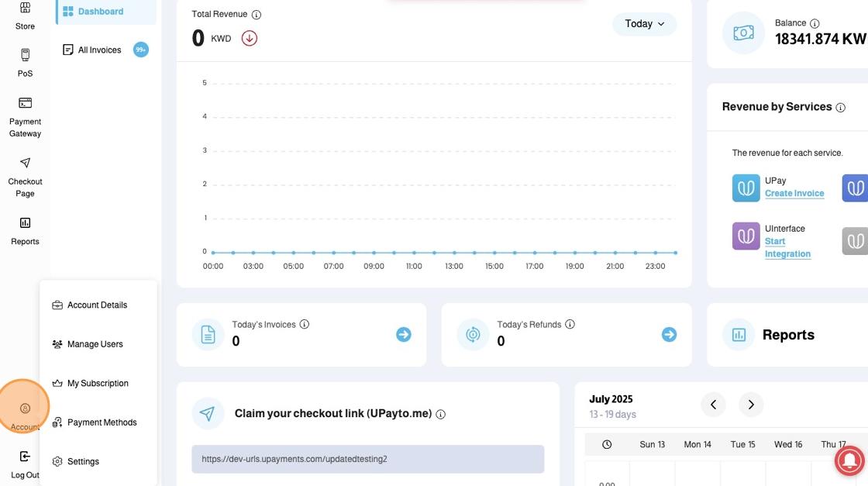Click the Create Invoice link

point(794,194)
